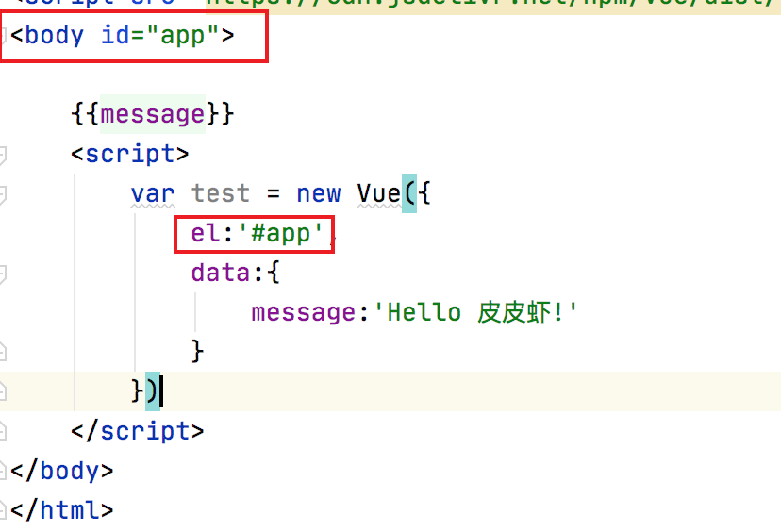Collapse the fold marker on the var test line
The height and width of the screenshot is (532, 781).
[2, 194]
